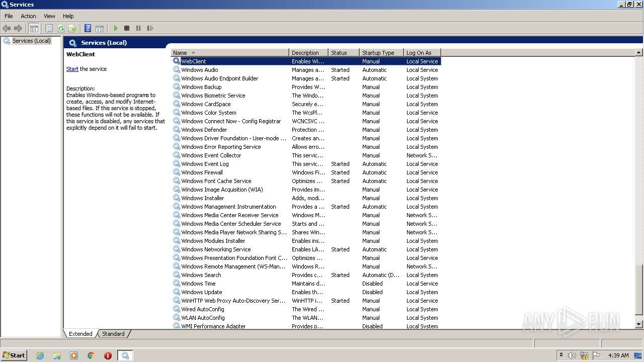Select the Windows Defender service
The width and height of the screenshot is (644, 362).
tap(306, 130)
